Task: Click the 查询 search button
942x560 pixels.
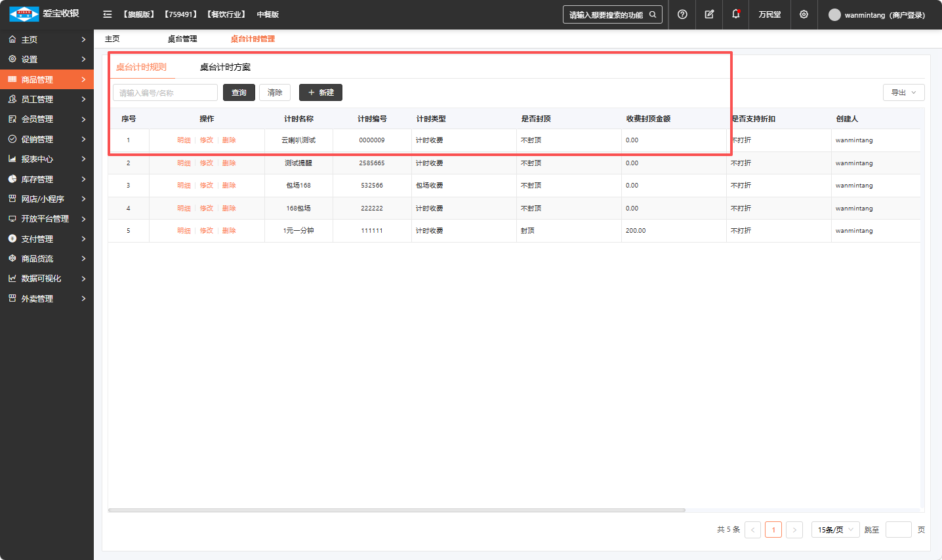Action: pos(239,92)
